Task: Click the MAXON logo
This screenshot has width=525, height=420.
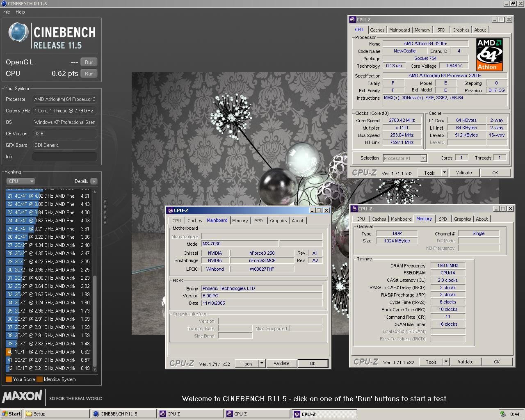Action: tap(22, 397)
